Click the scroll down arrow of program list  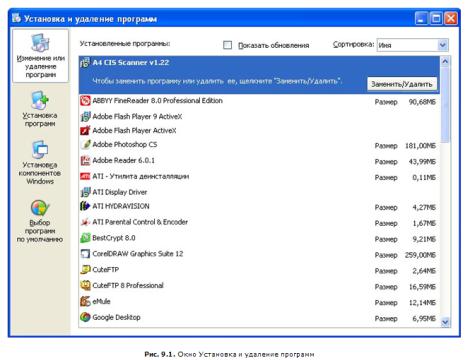pyautogui.click(x=445, y=322)
